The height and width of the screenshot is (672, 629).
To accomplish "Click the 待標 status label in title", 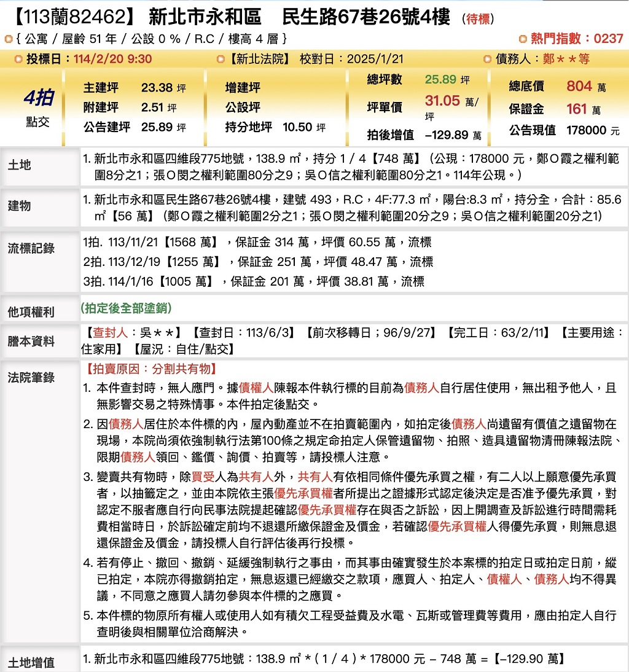I will [478, 19].
